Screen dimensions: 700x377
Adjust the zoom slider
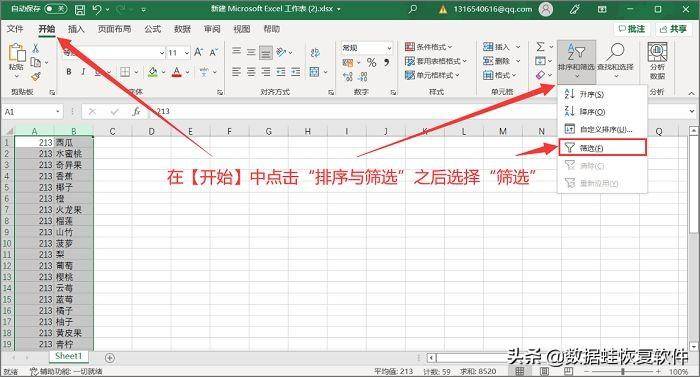[622, 372]
